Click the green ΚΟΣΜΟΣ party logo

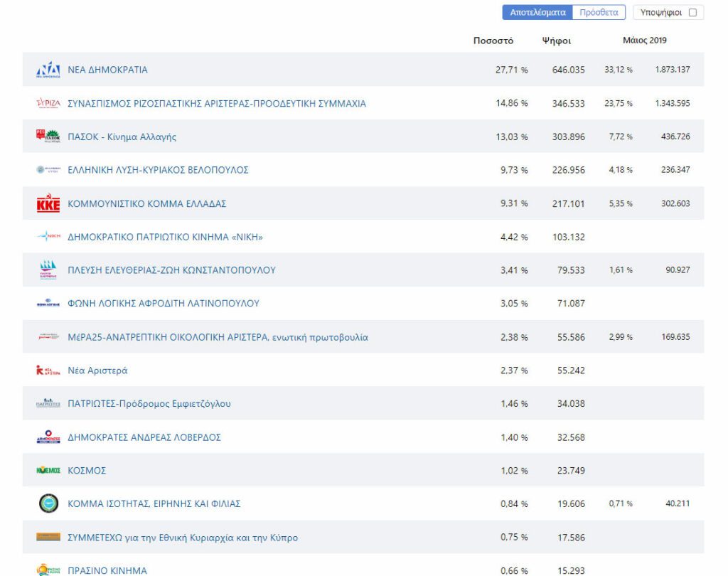pyautogui.click(x=48, y=471)
